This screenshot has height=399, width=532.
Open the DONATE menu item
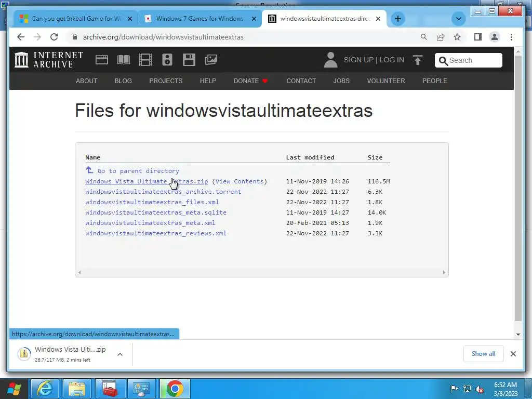(x=250, y=81)
